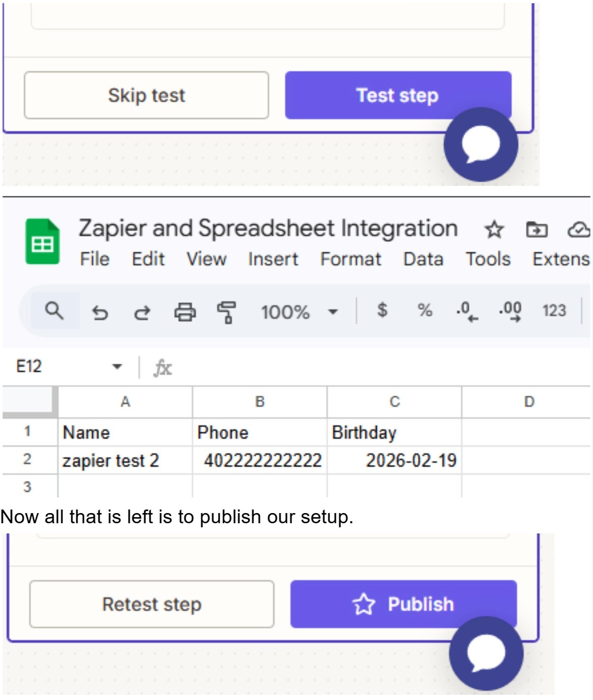Click the Birthday header cell

tap(394, 432)
